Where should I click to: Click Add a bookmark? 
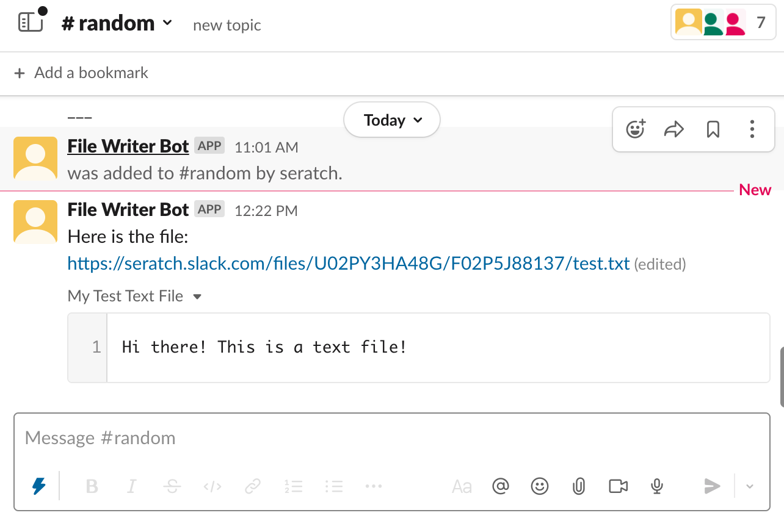tap(80, 73)
